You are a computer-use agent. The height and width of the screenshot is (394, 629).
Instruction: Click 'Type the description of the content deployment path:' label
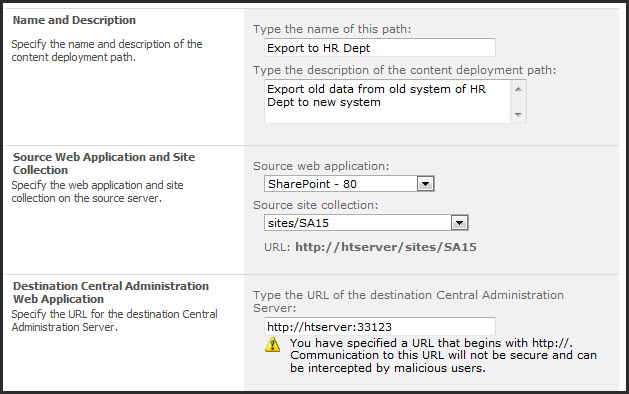point(404,70)
